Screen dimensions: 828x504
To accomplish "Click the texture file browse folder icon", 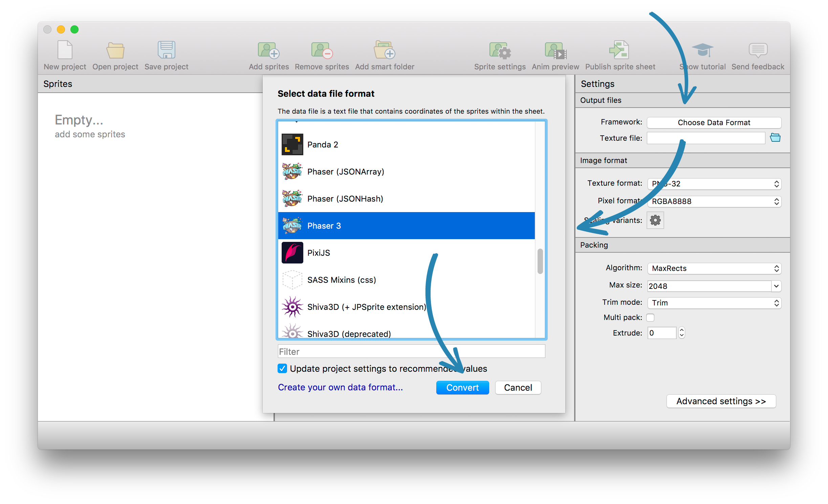I will 775,138.
